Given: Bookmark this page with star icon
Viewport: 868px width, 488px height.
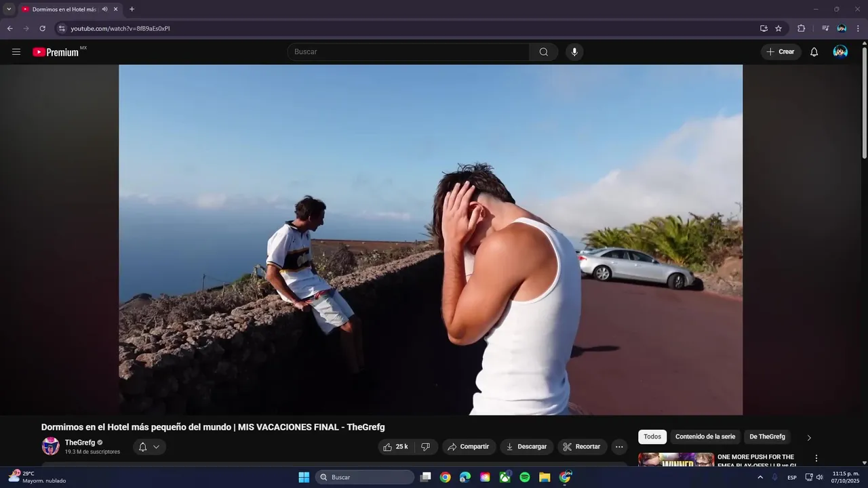Looking at the screenshot, I should (778, 28).
